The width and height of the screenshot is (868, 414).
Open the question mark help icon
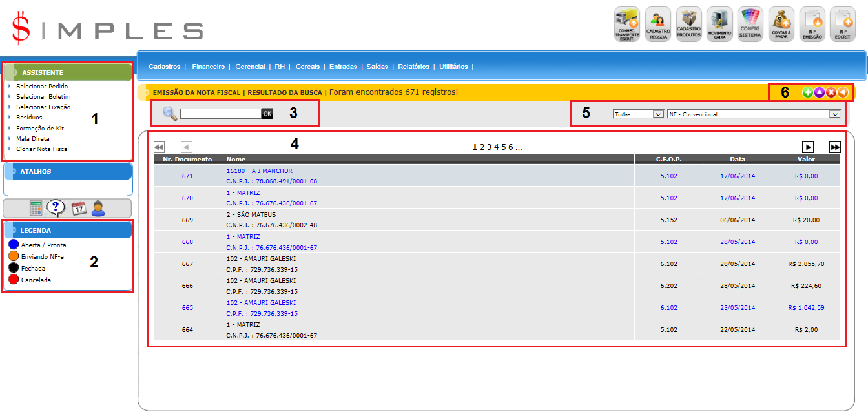pyautogui.click(x=57, y=208)
